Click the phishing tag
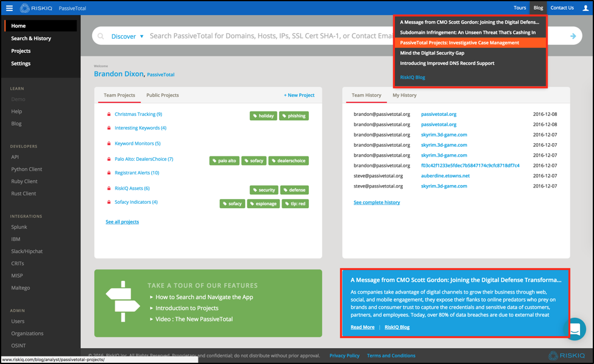 (294, 116)
